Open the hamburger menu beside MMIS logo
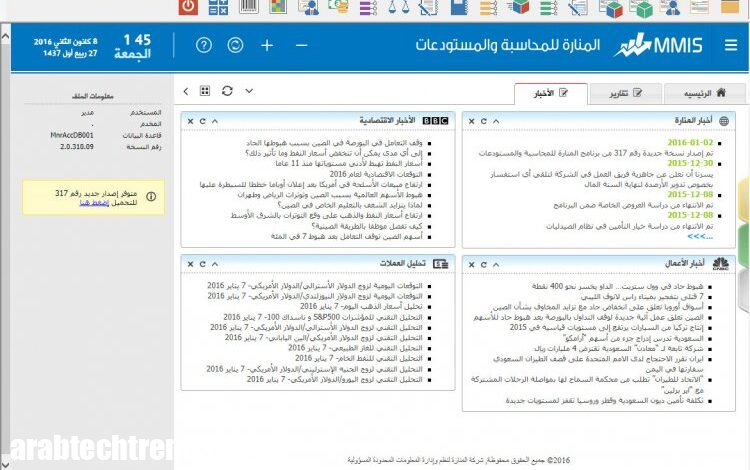The width and height of the screenshot is (750, 470). click(x=730, y=45)
